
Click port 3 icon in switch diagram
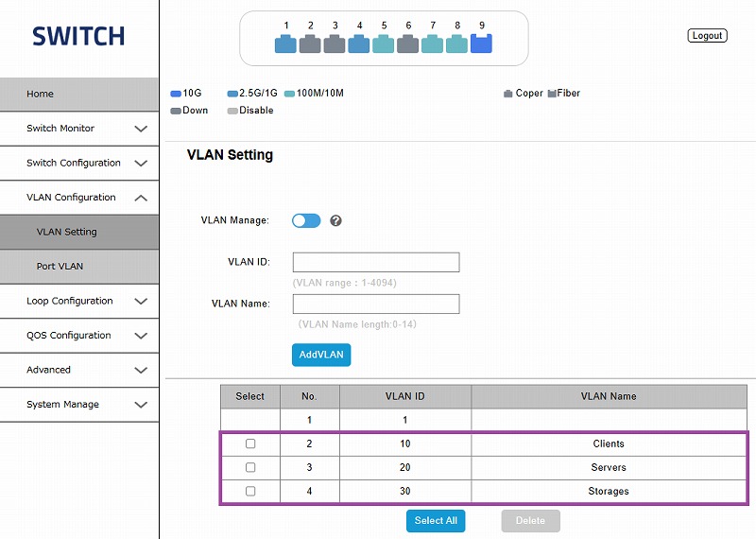(x=335, y=43)
